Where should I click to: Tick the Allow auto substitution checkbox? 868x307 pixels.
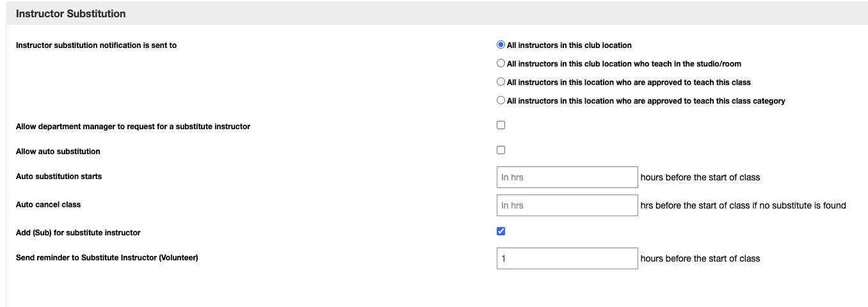[501, 150]
